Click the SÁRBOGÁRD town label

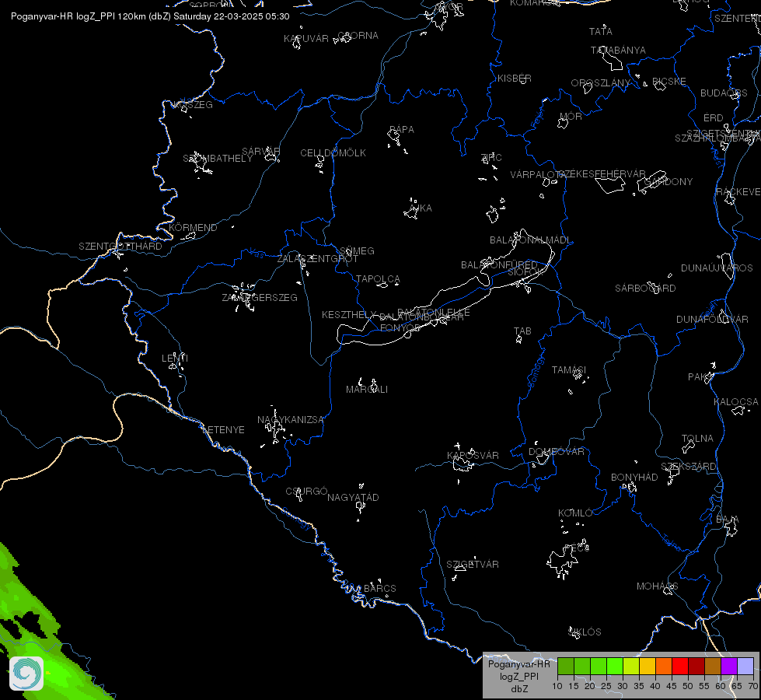coord(645,289)
